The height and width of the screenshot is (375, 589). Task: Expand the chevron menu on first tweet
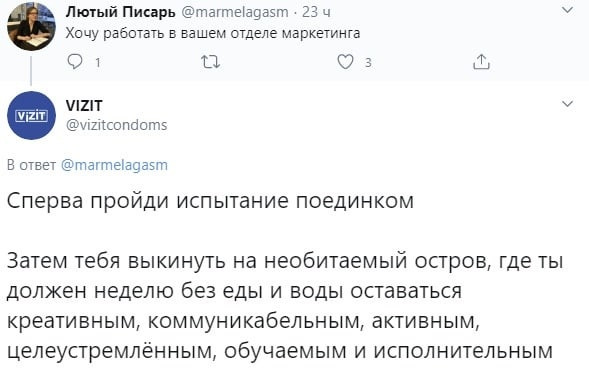pyautogui.click(x=567, y=10)
